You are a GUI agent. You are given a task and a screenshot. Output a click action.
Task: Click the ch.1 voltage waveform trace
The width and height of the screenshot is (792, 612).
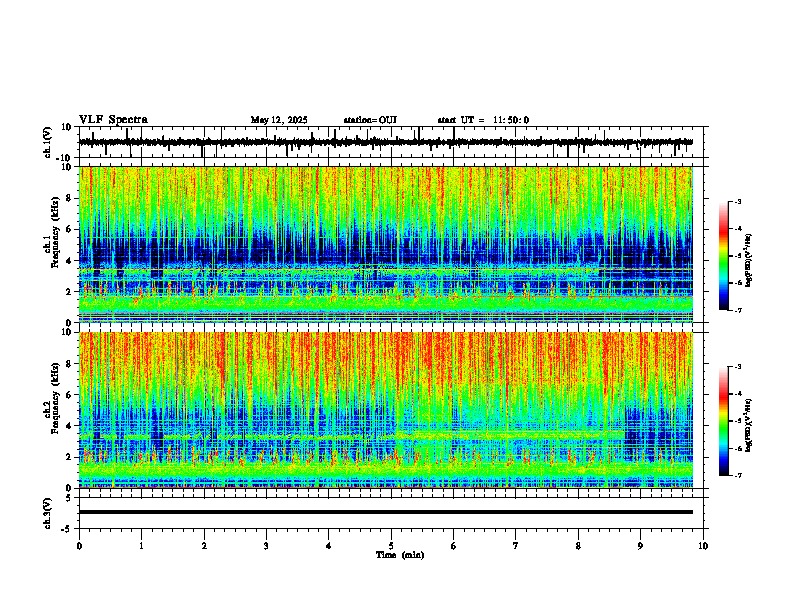point(386,142)
